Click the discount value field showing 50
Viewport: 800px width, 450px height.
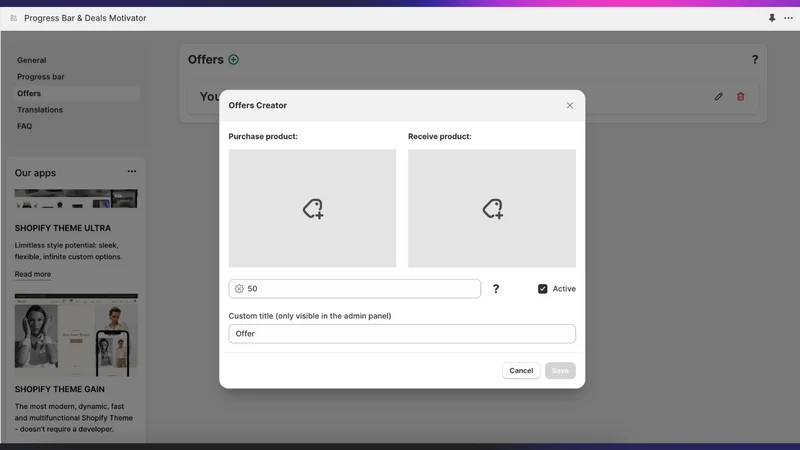click(x=355, y=289)
